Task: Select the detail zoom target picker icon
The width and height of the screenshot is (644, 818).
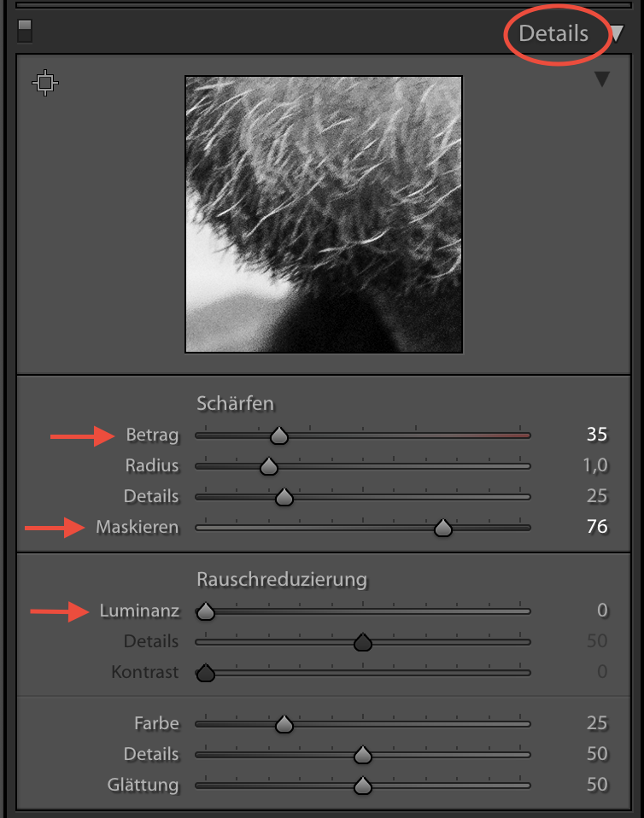Action: coord(45,83)
